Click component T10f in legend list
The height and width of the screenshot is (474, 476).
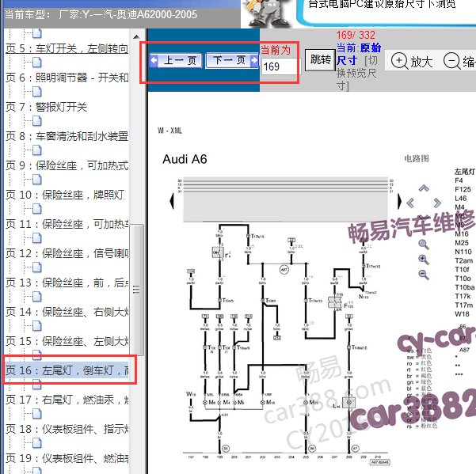462,269
